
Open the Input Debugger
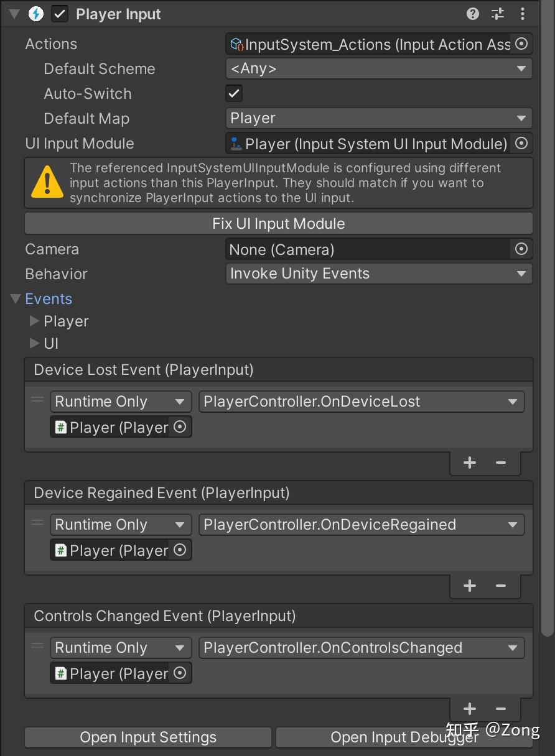tap(404, 737)
